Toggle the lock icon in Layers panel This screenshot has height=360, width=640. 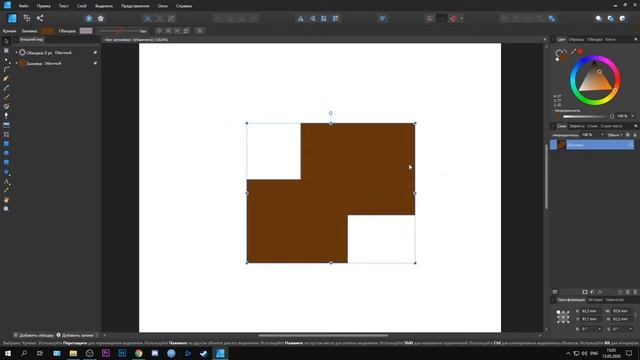point(635,135)
